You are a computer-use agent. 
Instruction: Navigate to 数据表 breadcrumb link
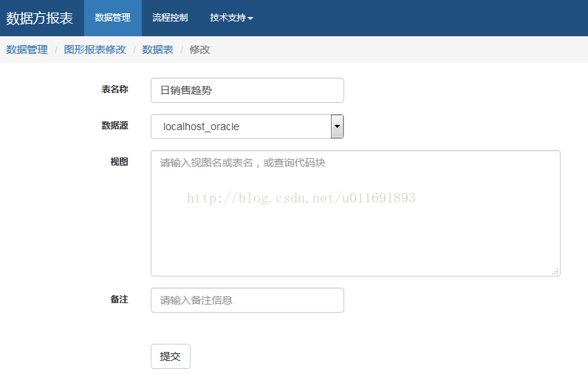[157, 50]
